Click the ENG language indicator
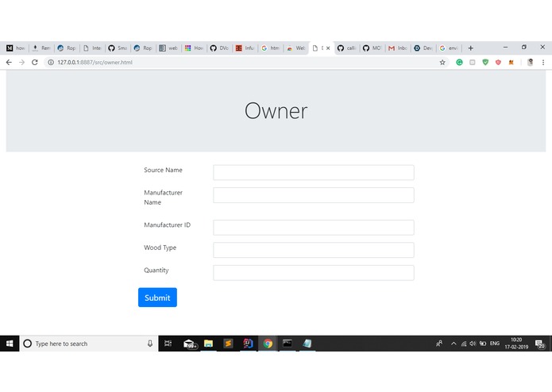This screenshot has height=392, width=552. pyautogui.click(x=495, y=344)
